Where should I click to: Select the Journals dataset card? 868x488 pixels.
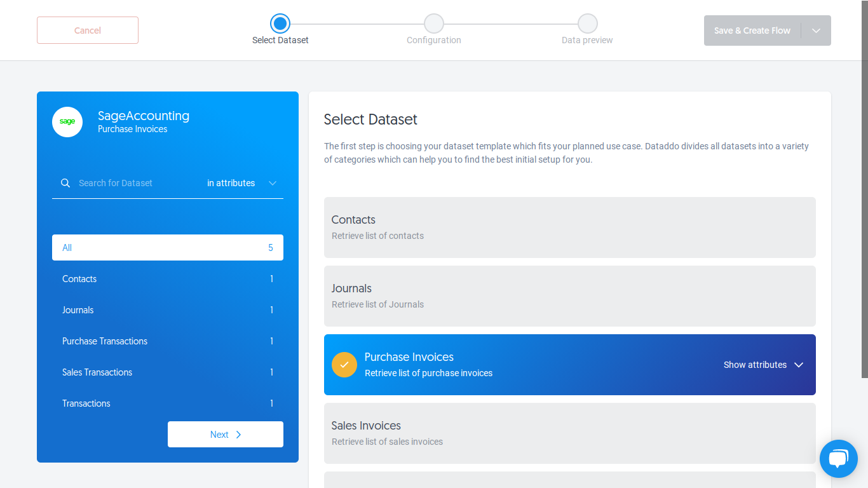click(x=570, y=296)
